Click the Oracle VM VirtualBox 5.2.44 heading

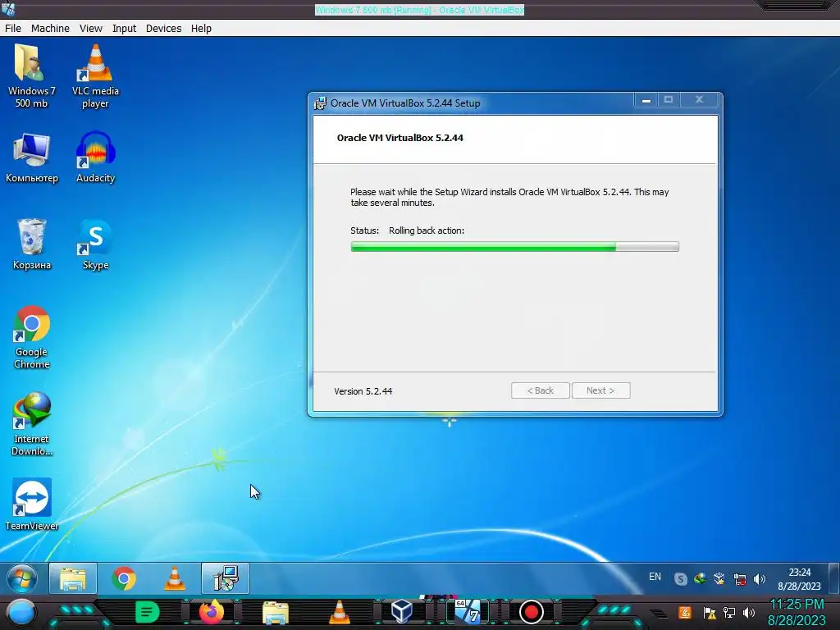[x=400, y=138]
